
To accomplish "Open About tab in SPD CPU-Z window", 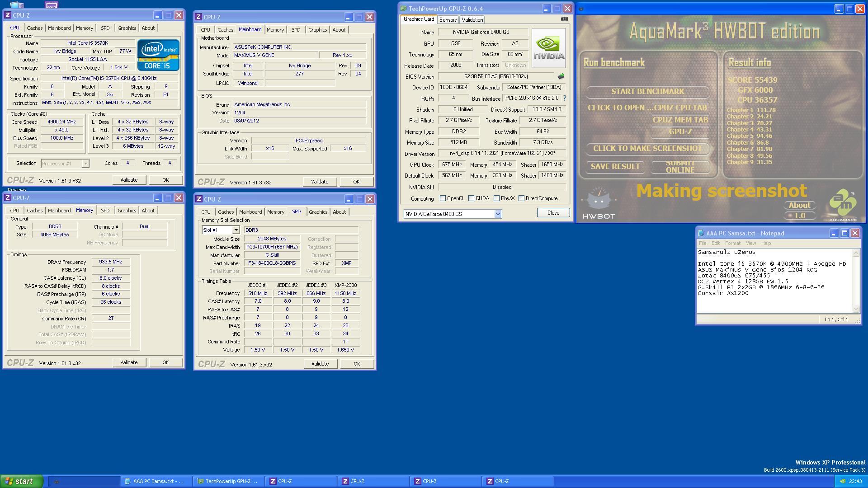I will click(339, 212).
